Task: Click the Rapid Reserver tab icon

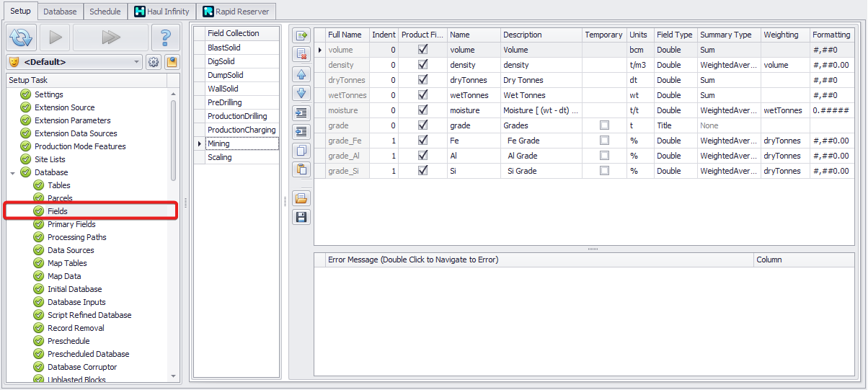Action: point(208,12)
